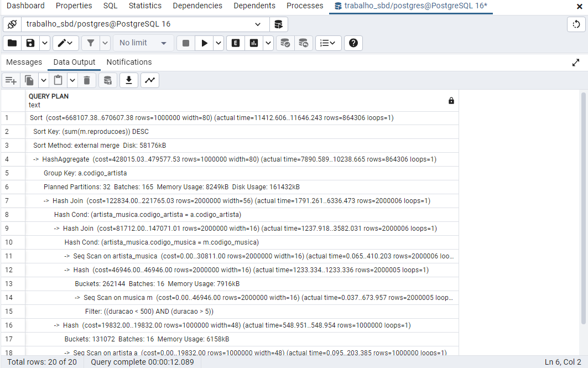
Task: Click the QUERY PLAN column header
Action: coord(49,96)
